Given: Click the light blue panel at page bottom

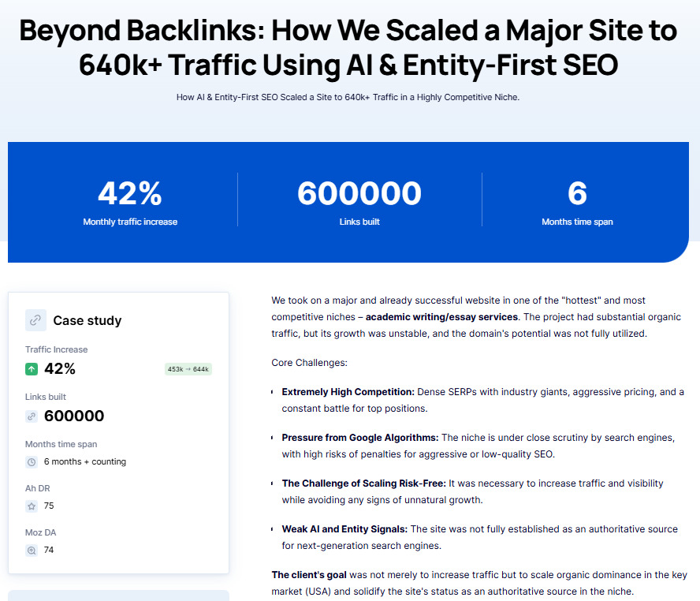Looking at the screenshot, I should 119,596.
